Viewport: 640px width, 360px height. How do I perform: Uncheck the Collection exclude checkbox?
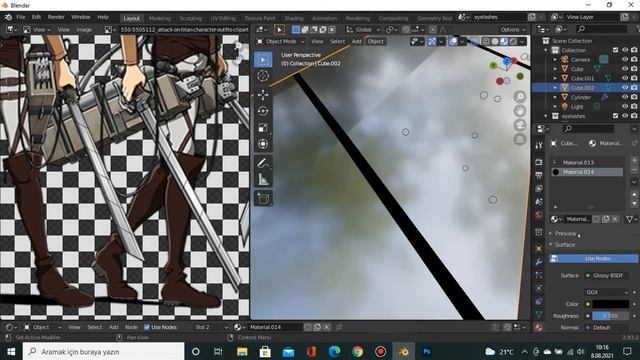pos(616,50)
